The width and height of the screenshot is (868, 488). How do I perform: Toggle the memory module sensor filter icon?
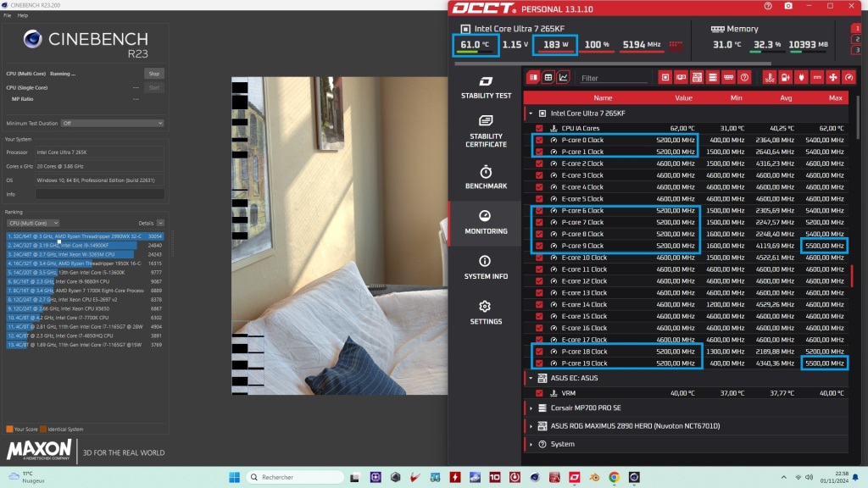pos(728,77)
